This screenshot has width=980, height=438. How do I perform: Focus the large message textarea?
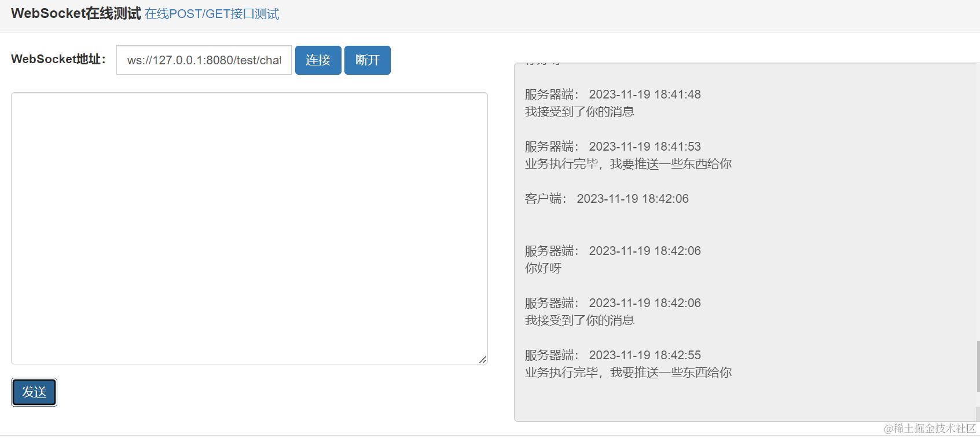click(249, 228)
